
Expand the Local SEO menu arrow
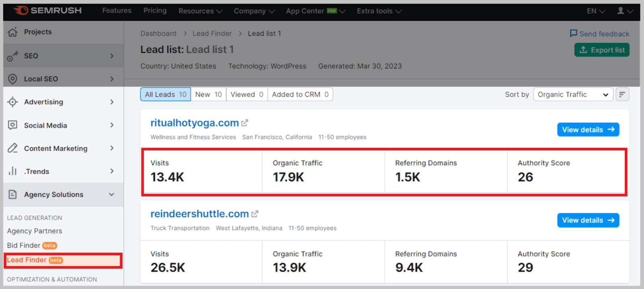[x=112, y=79]
